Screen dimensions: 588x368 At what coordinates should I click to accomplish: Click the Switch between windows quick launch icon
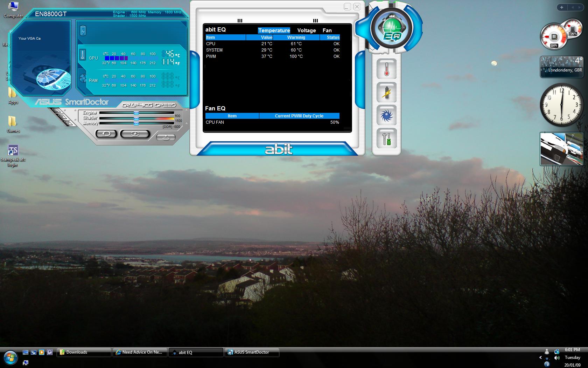(34, 352)
